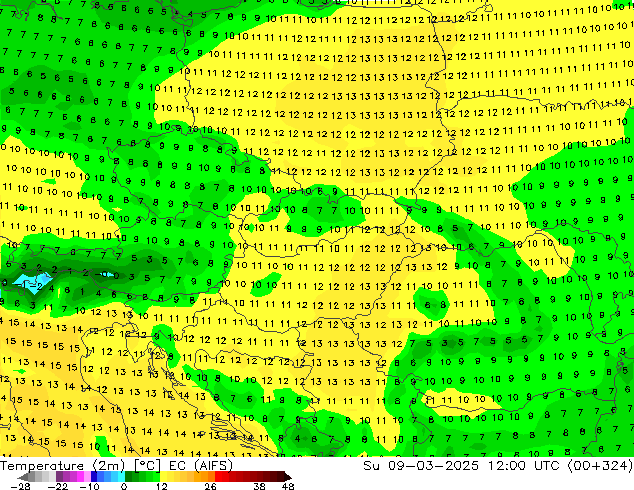Click the '12' label under the legend
This screenshot has width=634, height=490.
tap(162, 486)
